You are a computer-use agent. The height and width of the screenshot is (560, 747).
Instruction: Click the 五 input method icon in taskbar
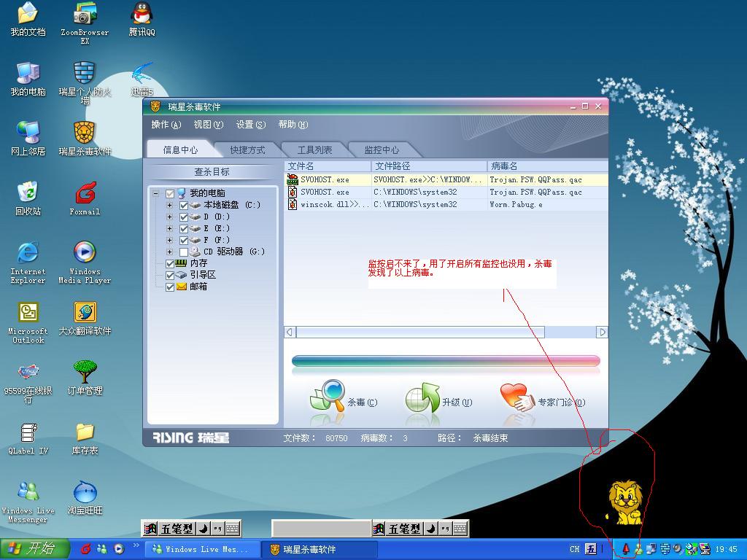[590, 549]
